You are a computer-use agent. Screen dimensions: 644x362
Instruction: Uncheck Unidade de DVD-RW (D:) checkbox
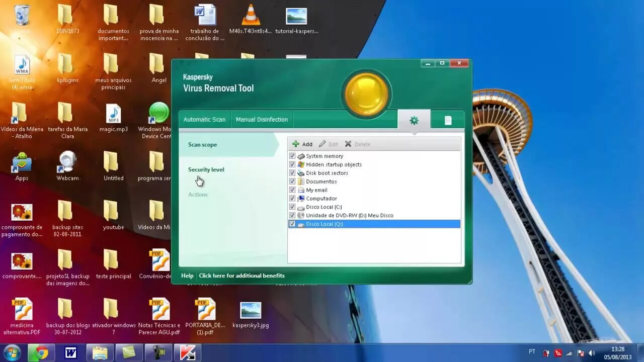click(292, 215)
